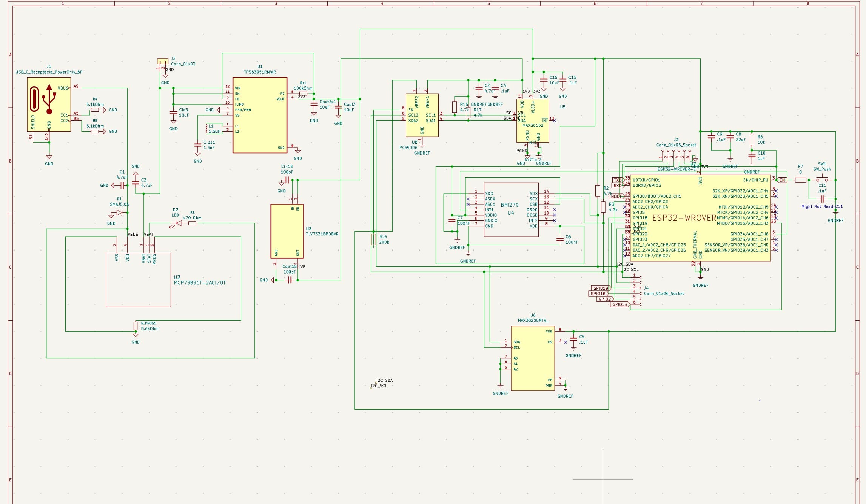Select the R4 resistor on CC1
The height and width of the screenshot is (504, 866).
pos(95,110)
